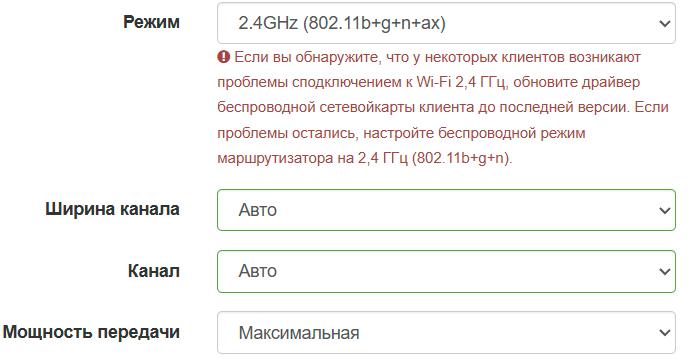Click the red exclamation warning icon
Screen dimensions: 692x361
tap(223, 57)
